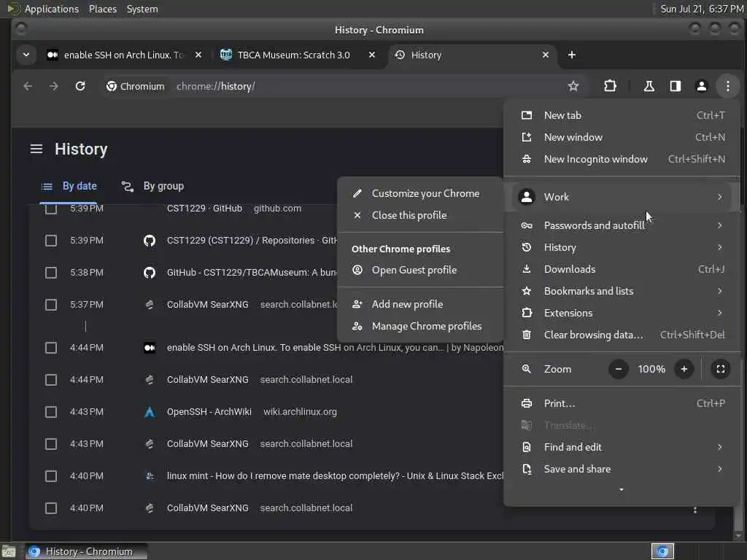This screenshot has width=747, height=560.
Task: Check the 5:38 PM GitHub TBCAMuseum checkbox
Action: pos(51,273)
